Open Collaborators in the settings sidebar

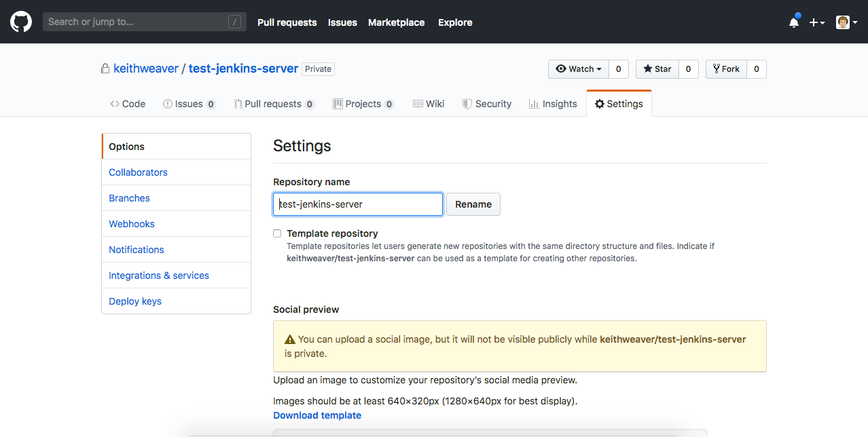177,172
